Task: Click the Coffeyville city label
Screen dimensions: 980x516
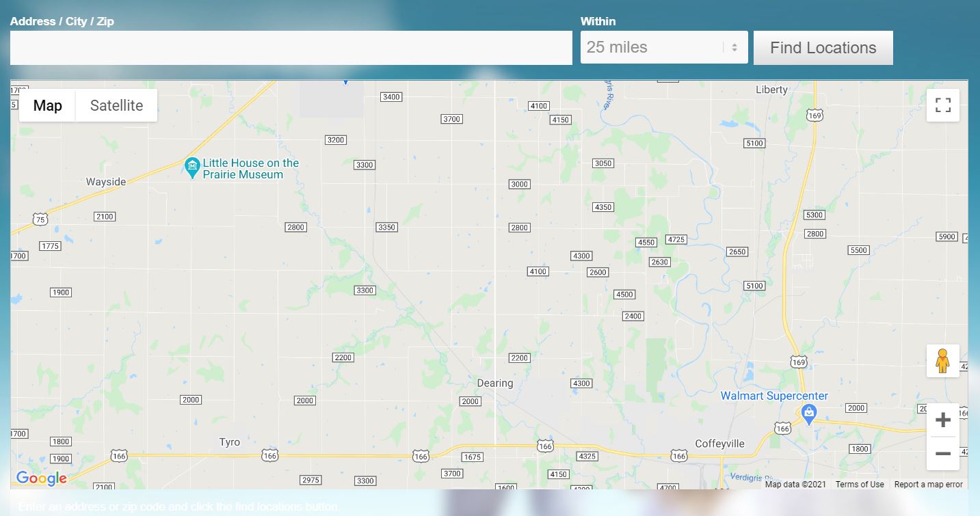Action: point(719,444)
